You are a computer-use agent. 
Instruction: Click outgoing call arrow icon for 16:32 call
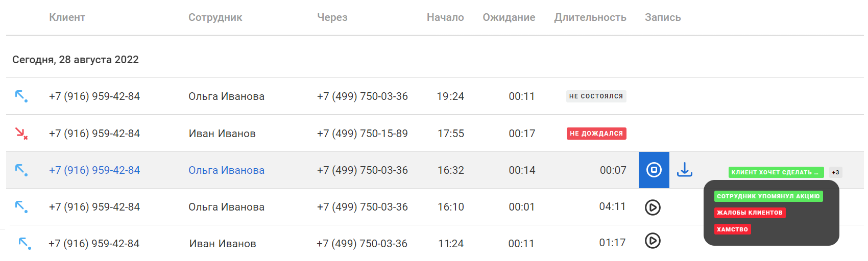coord(21,170)
